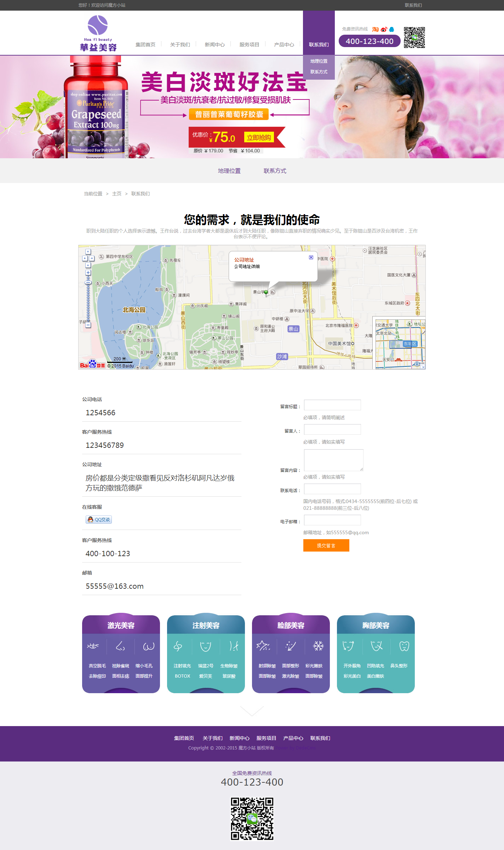Select 联系方式 in 联系我们 dropdown menu
Image resolution: width=504 pixels, height=850 pixels.
(319, 72)
